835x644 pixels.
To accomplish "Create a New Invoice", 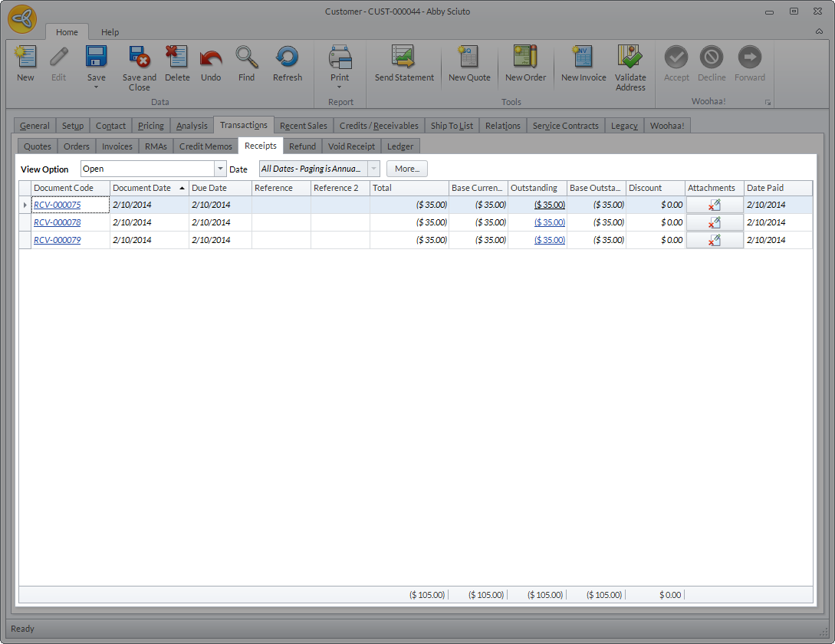I will [x=584, y=58].
